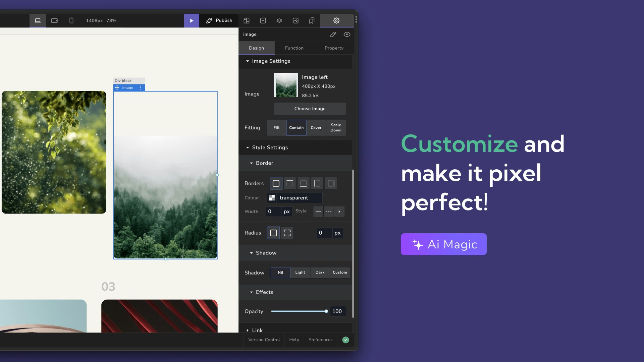Open border width px unit dropdown
This screenshot has width=644, height=362.
(287, 212)
